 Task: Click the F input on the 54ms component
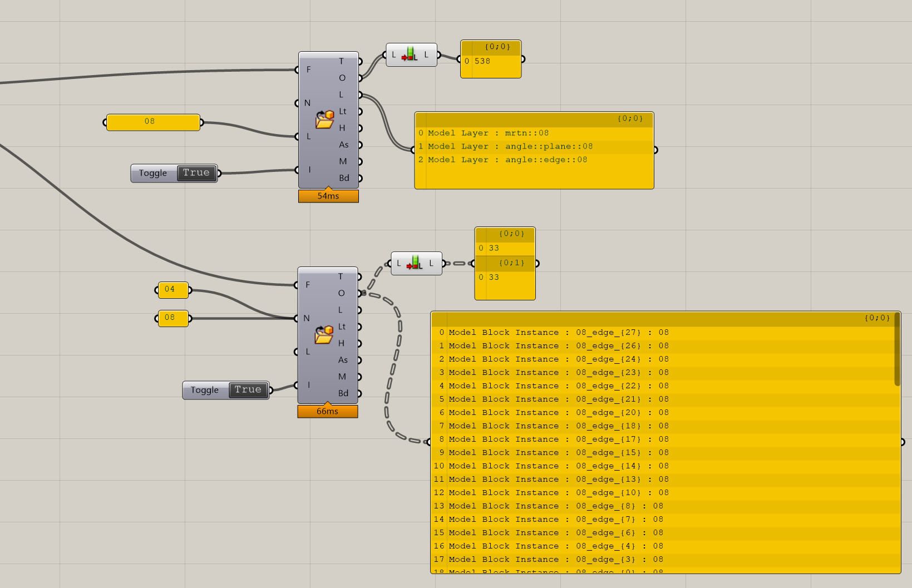point(309,70)
